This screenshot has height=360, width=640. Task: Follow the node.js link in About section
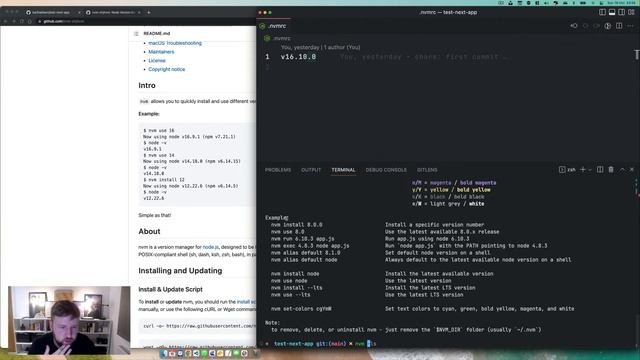tap(211, 247)
